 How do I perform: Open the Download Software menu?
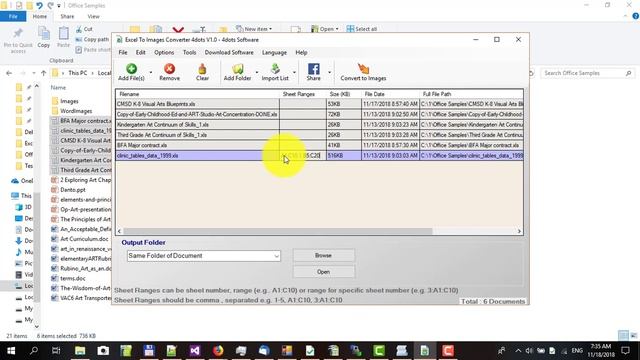coord(229,53)
